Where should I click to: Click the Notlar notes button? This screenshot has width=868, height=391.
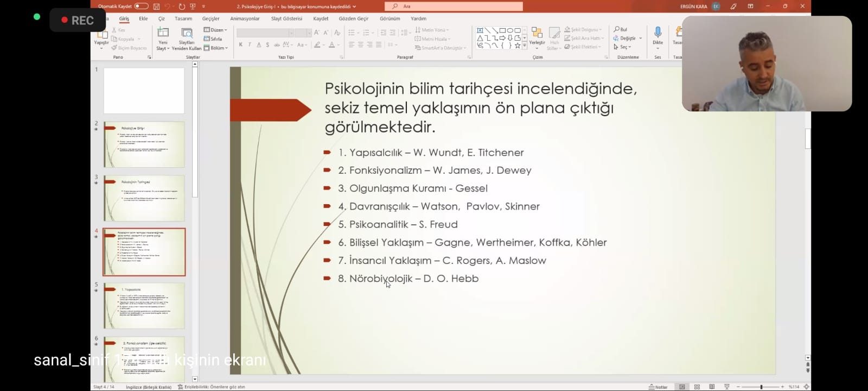658,387
